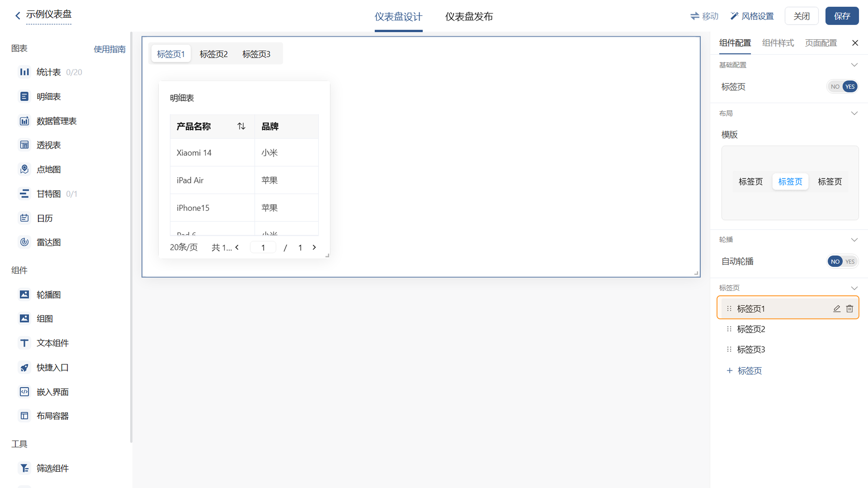Select the 雷达图 radar icon
868x488 pixels.
24,242
